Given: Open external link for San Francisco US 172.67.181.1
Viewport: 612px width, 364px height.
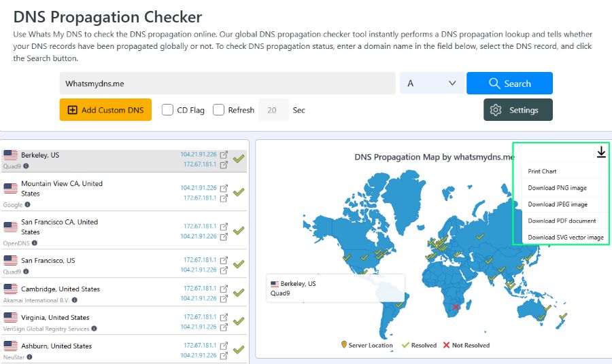Looking at the screenshot, I should tap(224, 260).
